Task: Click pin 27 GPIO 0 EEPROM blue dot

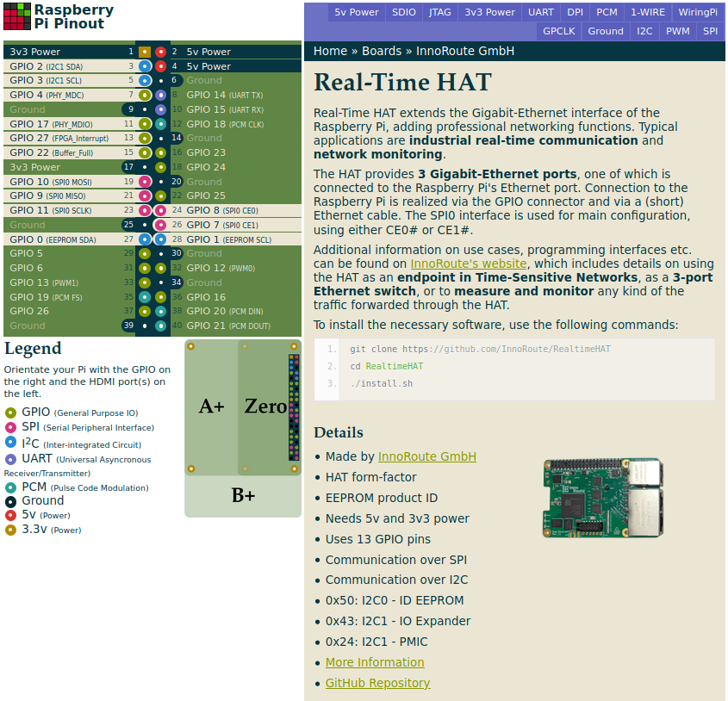Action: (x=145, y=239)
